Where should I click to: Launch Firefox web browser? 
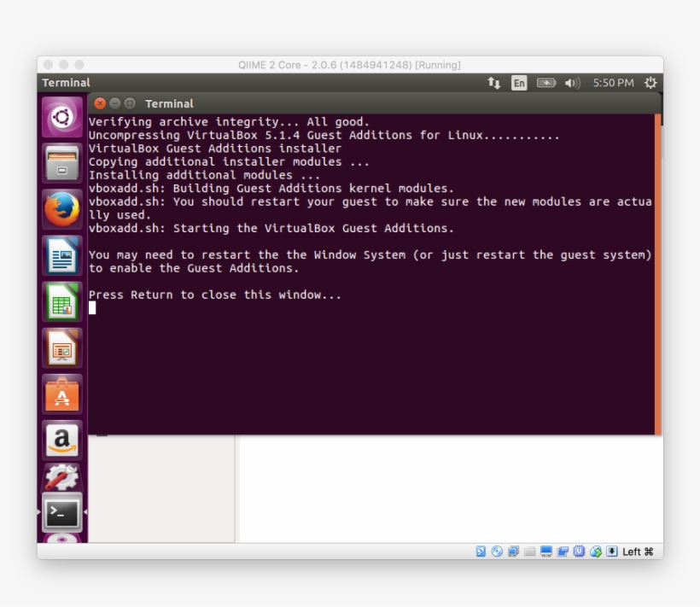pyautogui.click(x=62, y=210)
